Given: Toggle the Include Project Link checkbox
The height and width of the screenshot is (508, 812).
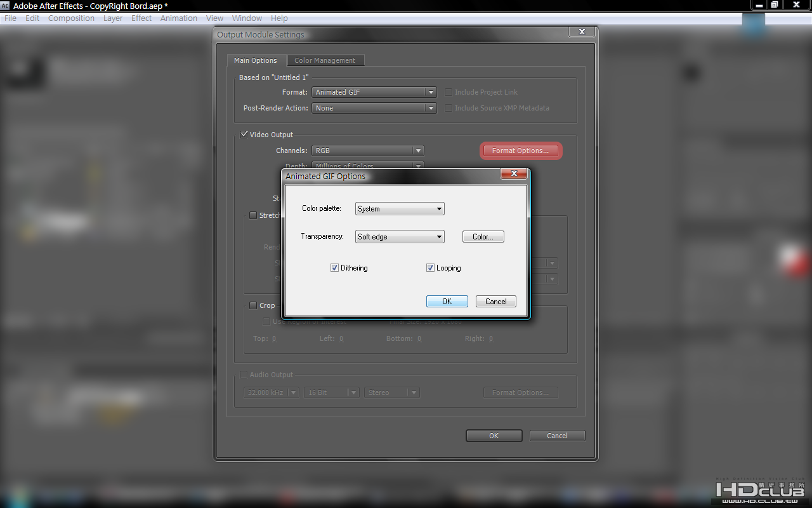Looking at the screenshot, I should (449, 92).
